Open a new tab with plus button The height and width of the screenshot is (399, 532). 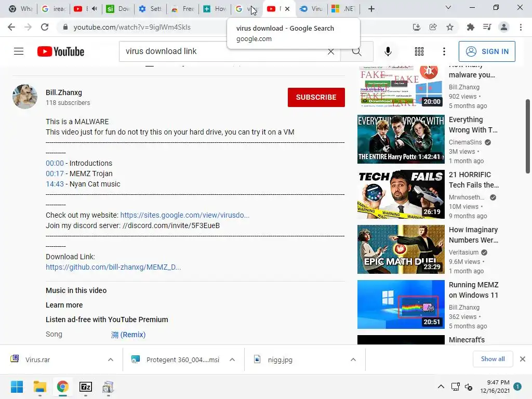pyautogui.click(x=371, y=9)
